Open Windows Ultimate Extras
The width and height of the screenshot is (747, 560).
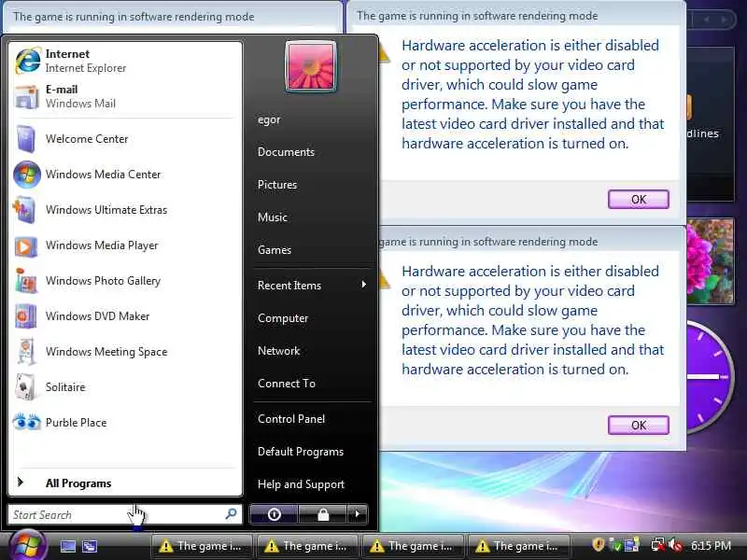pos(125,209)
